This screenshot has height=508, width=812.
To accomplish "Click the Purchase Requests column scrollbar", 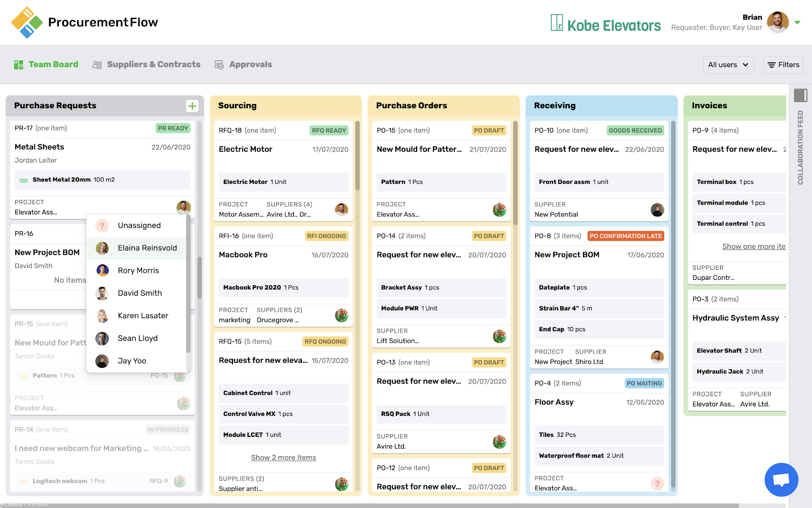I will [199, 277].
